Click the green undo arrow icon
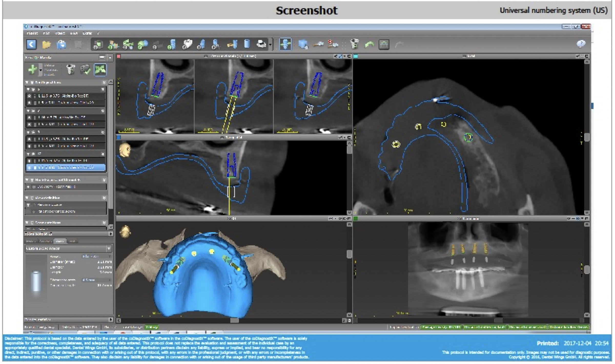The width and height of the screenshot is (615, 364). [369, 45]
